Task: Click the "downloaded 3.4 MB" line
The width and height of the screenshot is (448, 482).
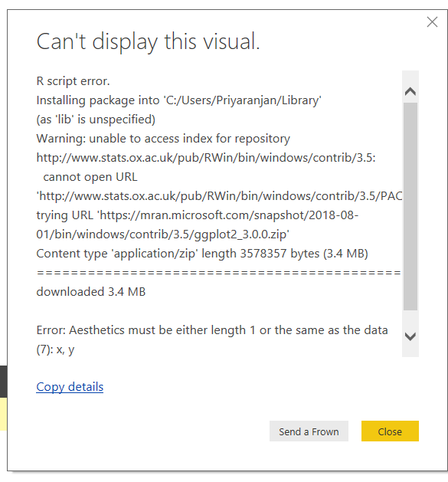Action: (x=91, y=292)
